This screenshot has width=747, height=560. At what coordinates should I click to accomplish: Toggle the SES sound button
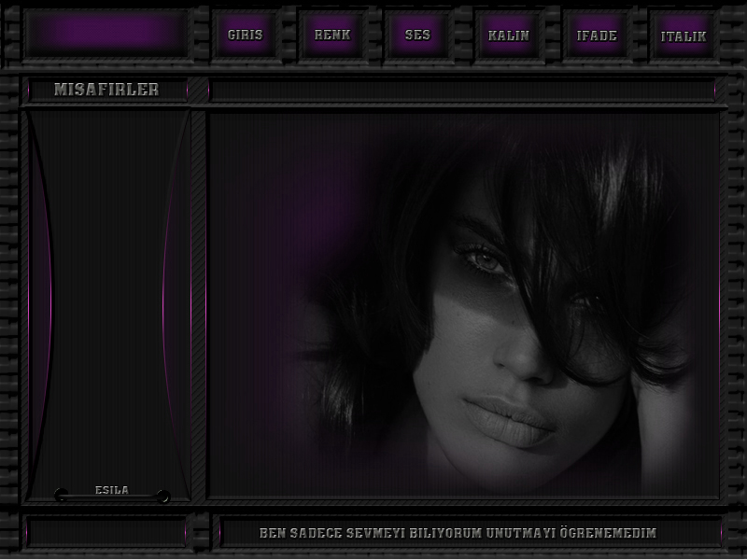coord(417,35)
